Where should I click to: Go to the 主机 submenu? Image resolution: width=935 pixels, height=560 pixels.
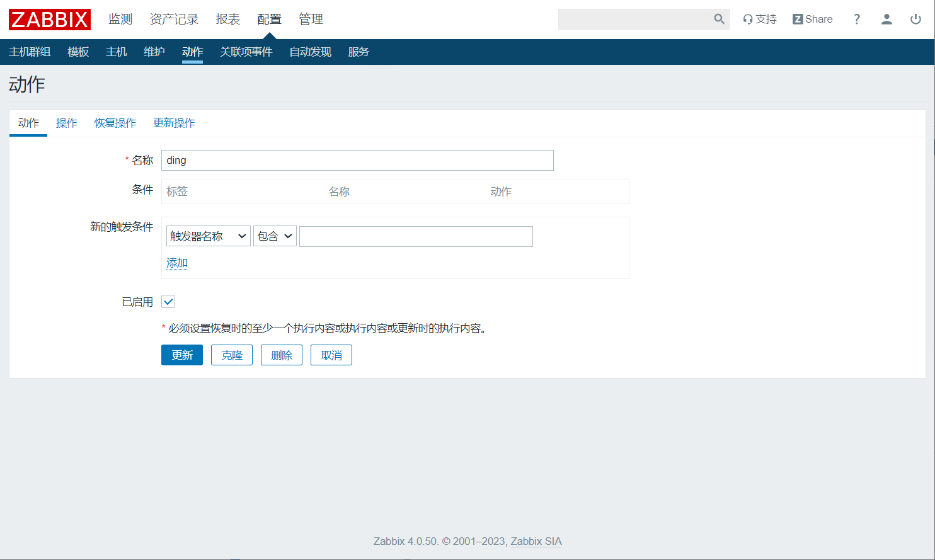click(x=116, y=52)
